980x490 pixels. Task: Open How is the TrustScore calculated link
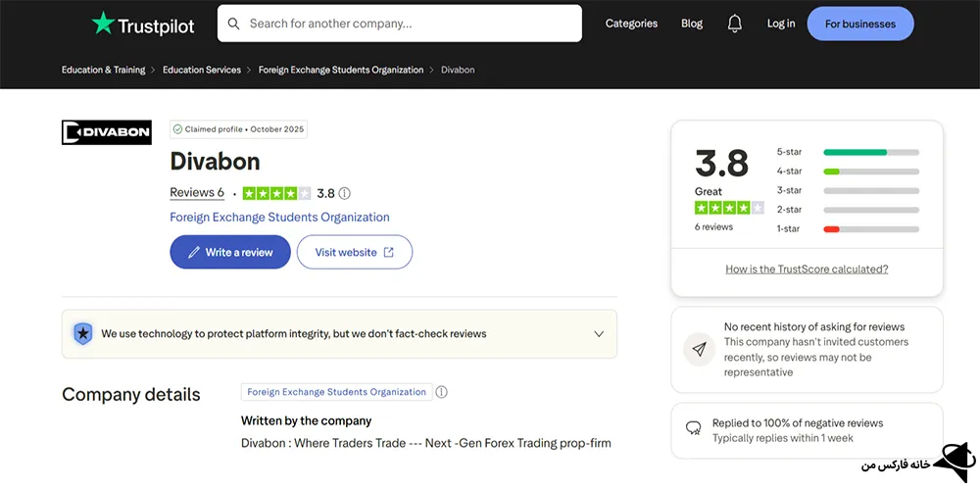coord(807,269)
